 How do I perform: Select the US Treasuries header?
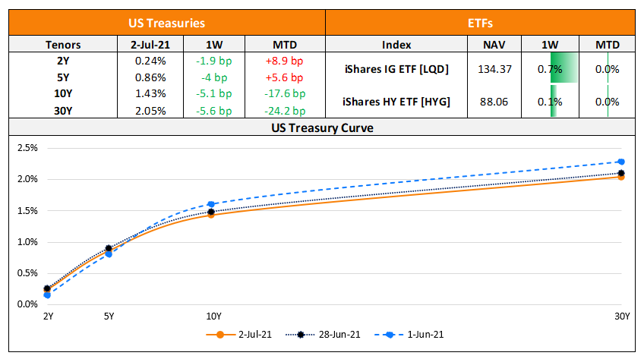(166, 24)
